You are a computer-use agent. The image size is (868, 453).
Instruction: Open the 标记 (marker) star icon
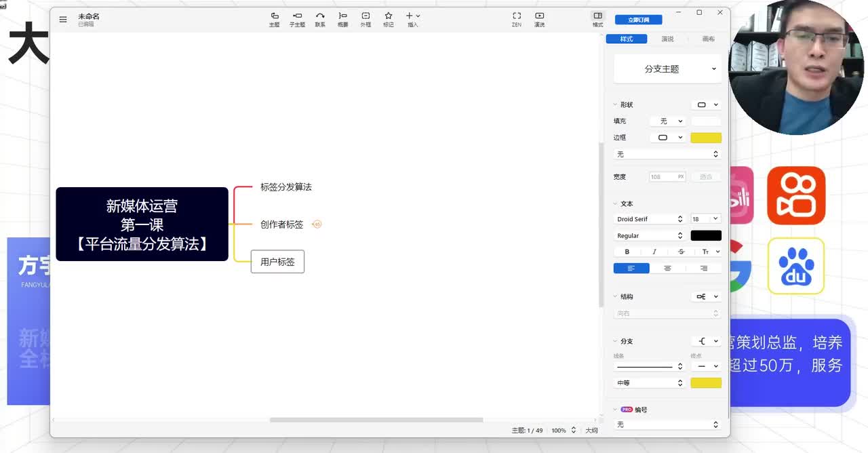tap(389, 20)
